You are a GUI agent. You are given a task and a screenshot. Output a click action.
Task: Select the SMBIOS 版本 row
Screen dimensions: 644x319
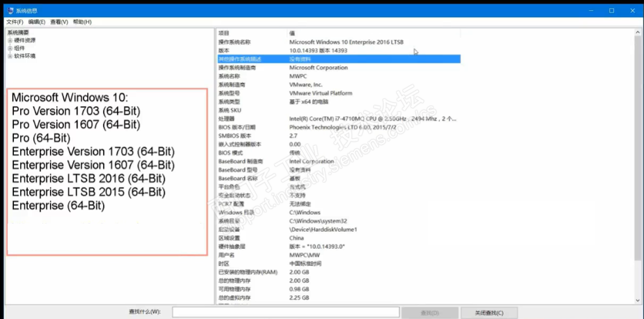click(338, 136)
